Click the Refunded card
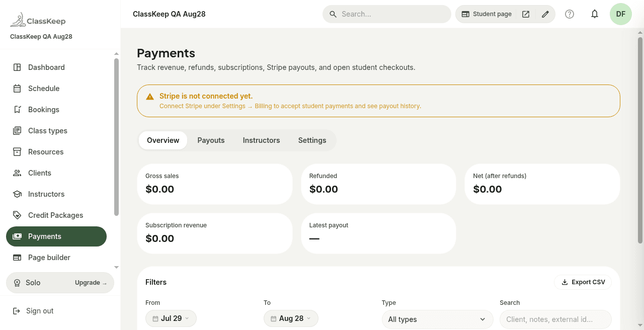Image resolution: width=644 pixels, height=330 pixels. [x=378, y=184]
